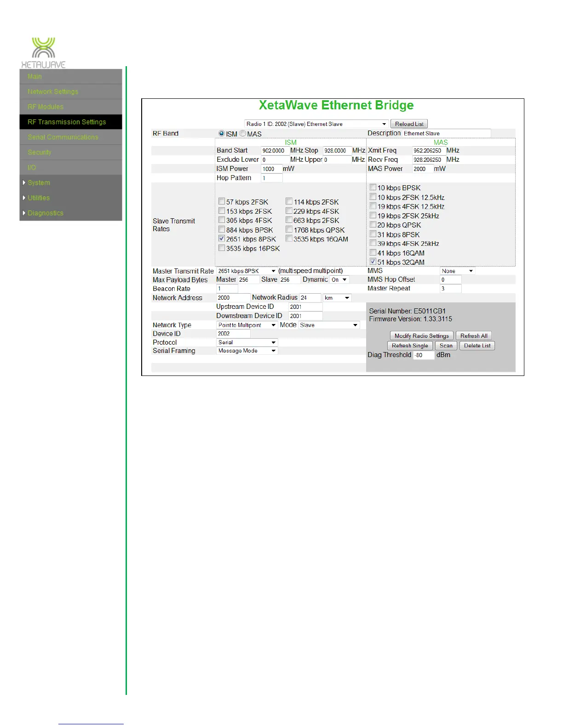The height and width of the screenshot is (728, 563).
Task: Click the Refresh Single button
Action: pos(410,346)
